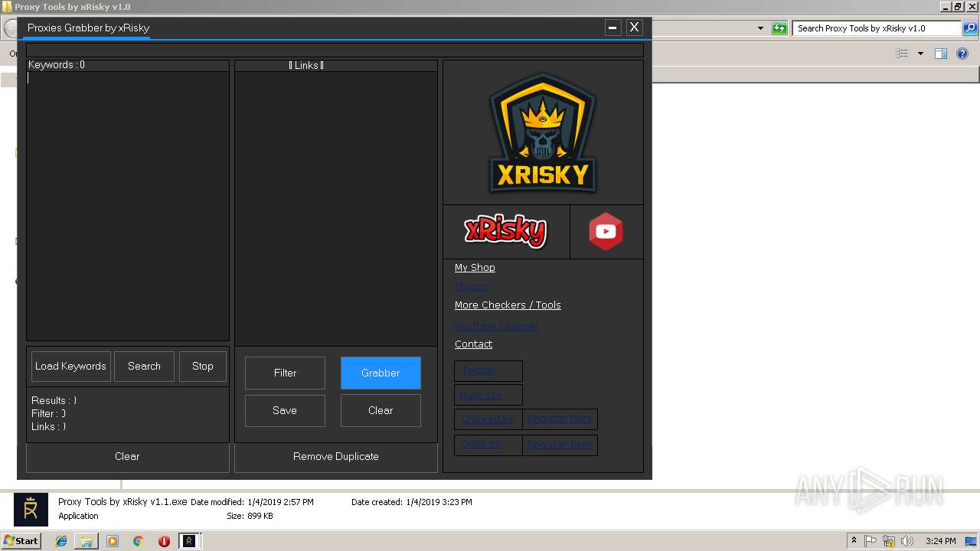Viewport: 980px width, 551px height.
Task: Open the Crack.sx link
Action: click(x=481, y=445)
